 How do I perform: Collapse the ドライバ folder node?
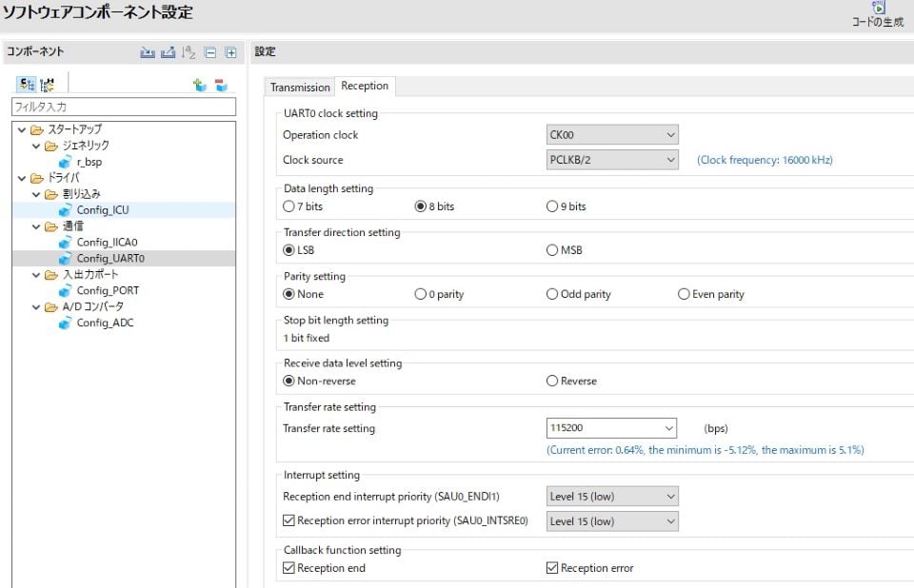pos(22,178)
